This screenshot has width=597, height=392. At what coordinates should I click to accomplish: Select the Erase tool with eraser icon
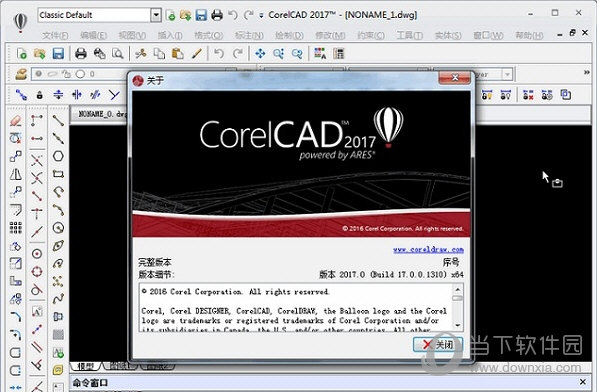click(x=16, y=121)
